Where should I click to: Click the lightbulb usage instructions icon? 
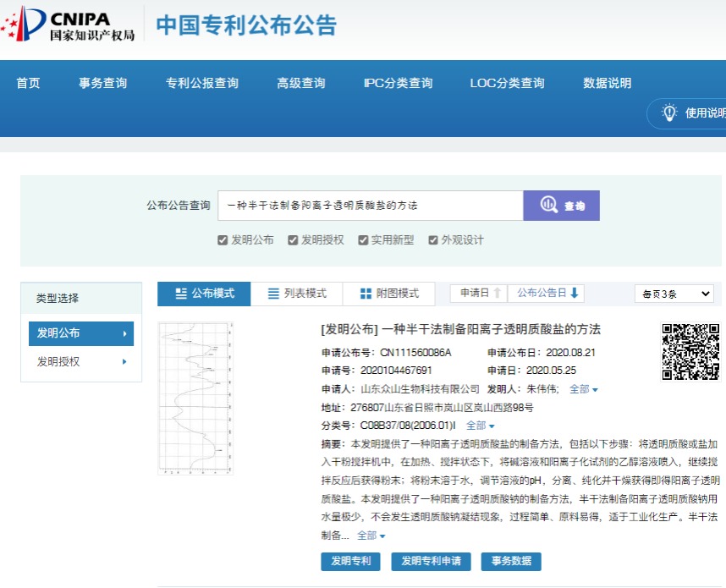[x=669, y=113]
